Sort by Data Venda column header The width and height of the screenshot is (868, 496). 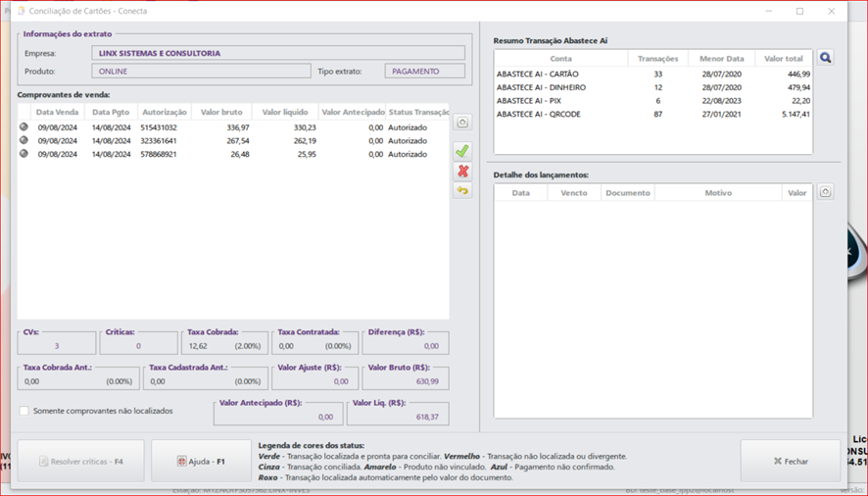pyautogui.click(x=57, y=112)
